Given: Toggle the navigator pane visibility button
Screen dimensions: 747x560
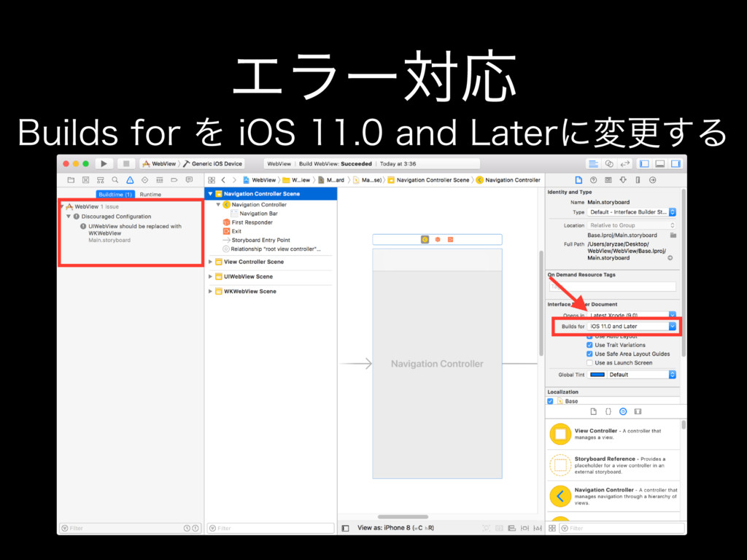Looking at the screenshot, I should tap(645, 164).
